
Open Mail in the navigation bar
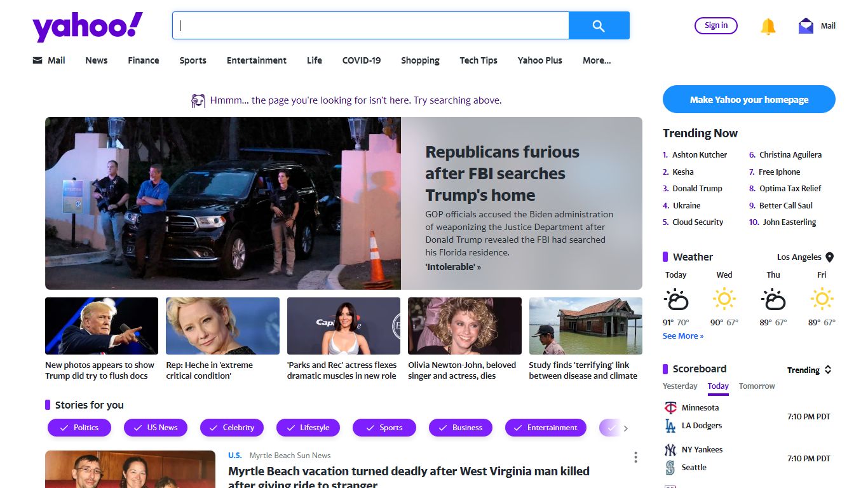49,60
